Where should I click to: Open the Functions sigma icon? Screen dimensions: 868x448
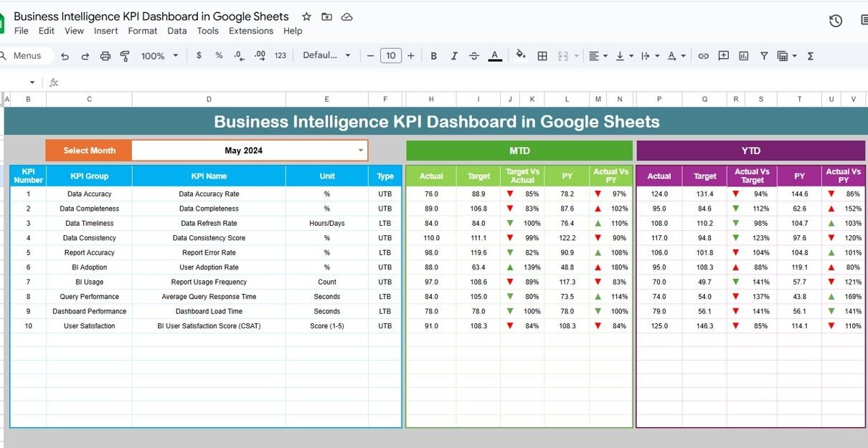pyautogui.click(x=811, y=56)
